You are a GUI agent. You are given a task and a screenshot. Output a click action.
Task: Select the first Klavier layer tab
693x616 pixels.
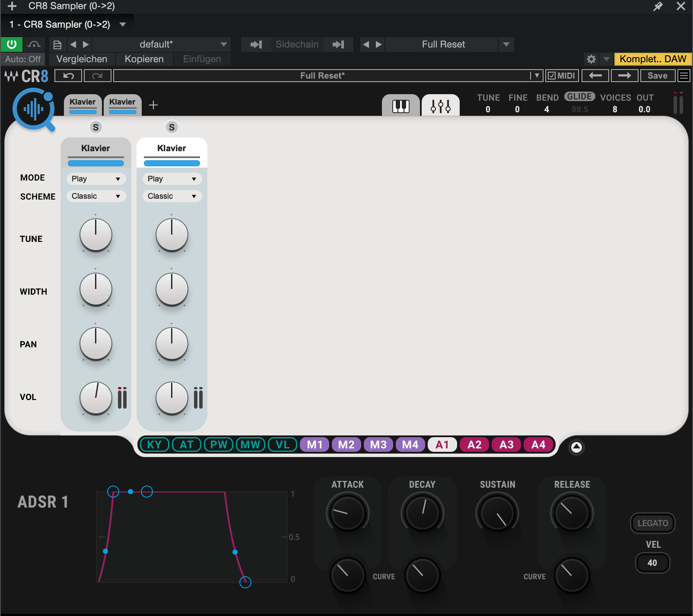point(83,105)
